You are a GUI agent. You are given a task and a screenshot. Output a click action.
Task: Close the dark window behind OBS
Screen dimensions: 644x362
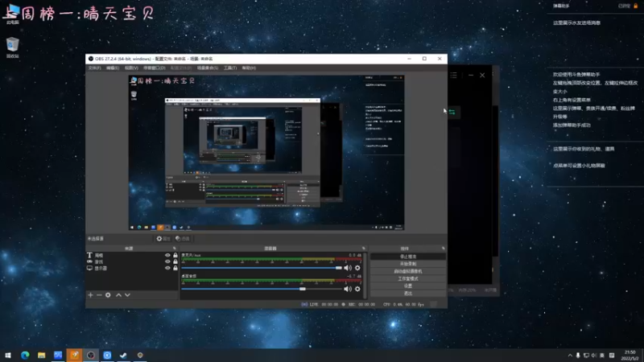click(x=482, y=75)
